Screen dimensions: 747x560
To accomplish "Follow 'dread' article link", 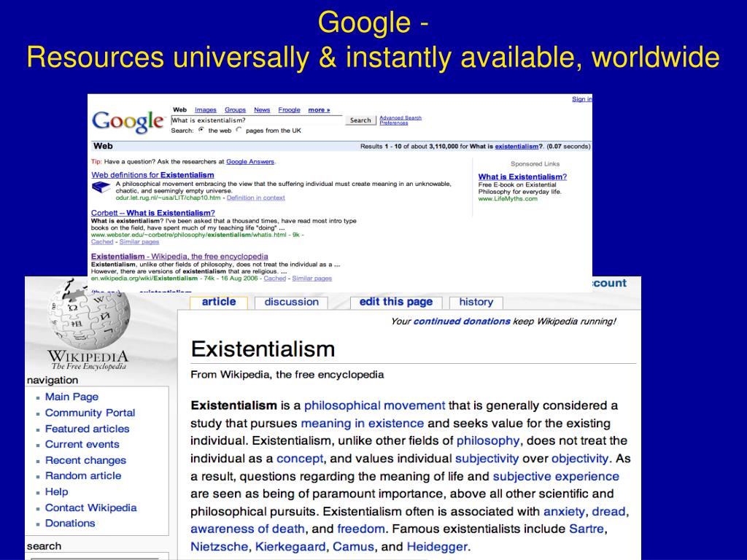I will 608,511.
